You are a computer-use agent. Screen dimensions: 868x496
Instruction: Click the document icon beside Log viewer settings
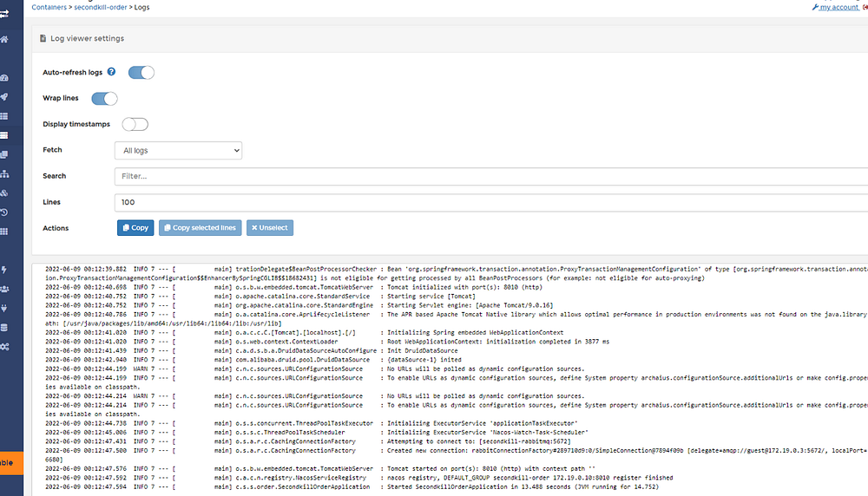tap(43, 39)
